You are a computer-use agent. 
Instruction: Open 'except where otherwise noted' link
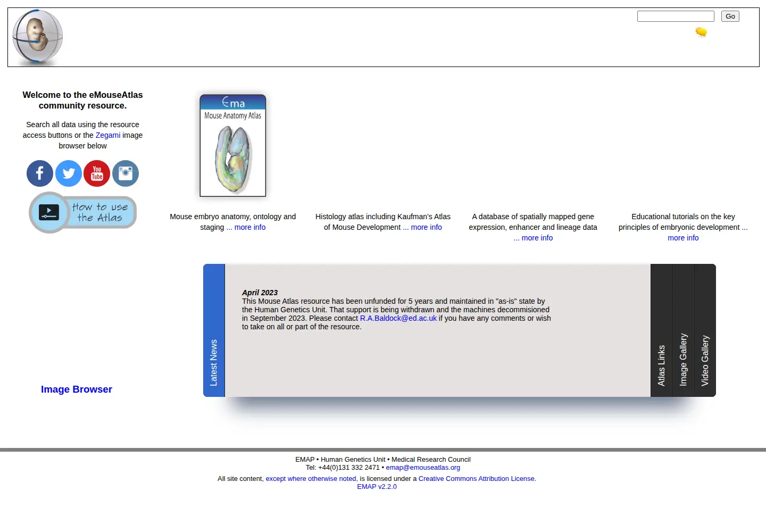(x=311, y=479)
